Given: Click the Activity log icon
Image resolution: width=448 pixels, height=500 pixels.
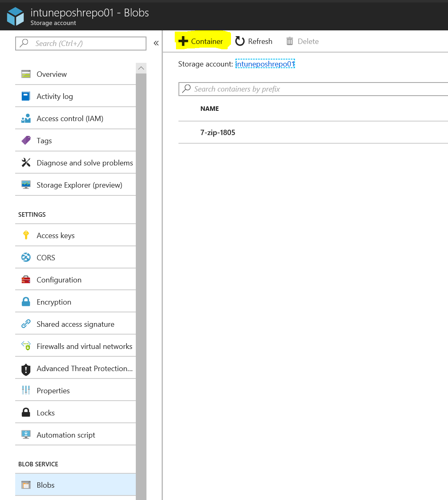Looking at the screenshot, I should pos(26,96).
